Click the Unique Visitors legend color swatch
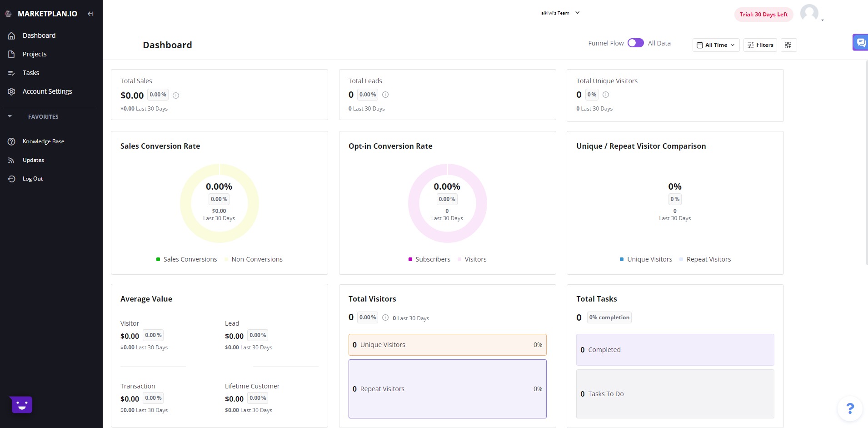 [x=622, y=259]
